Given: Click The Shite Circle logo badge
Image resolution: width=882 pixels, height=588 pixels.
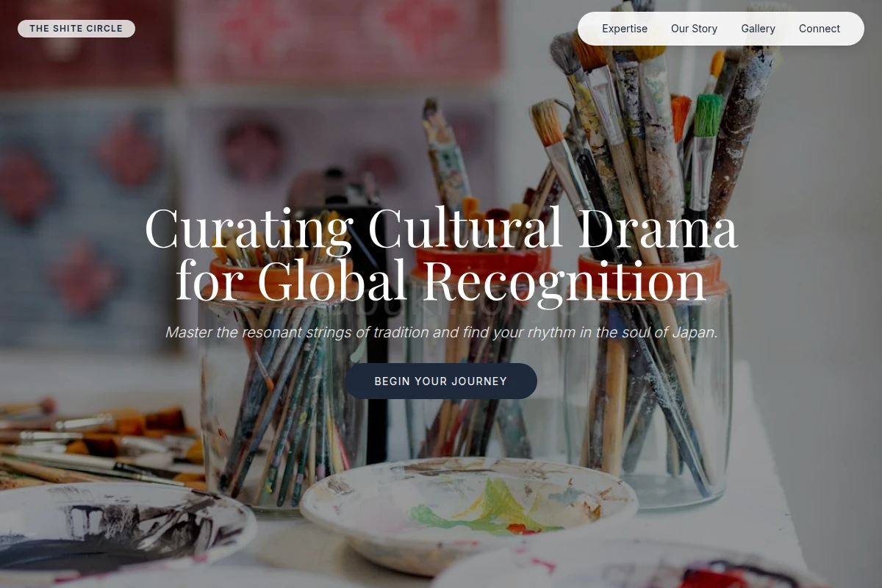Looking at the screenshot, I should [x=76, y=29].
